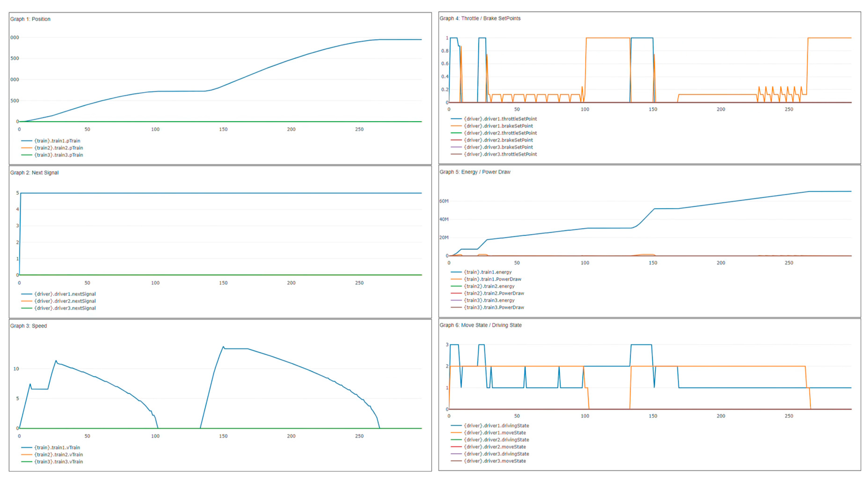Image resolution: width=868 pixels, height=480 pixels.
Task: Click driver3.moveState legend item
Action: 489,461
